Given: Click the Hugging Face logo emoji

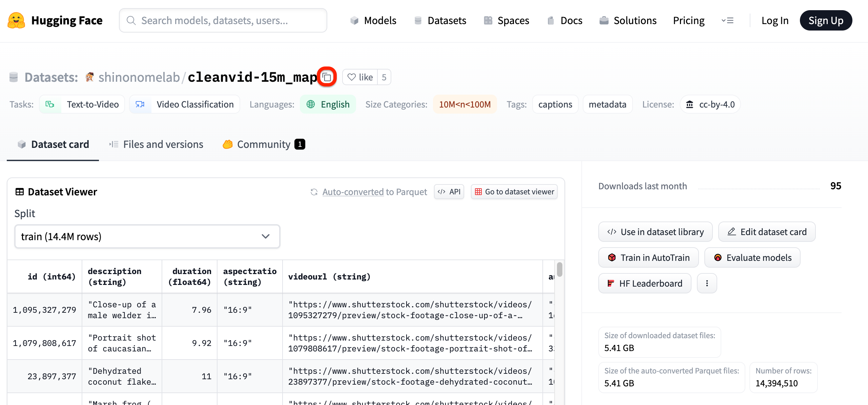Looking at the screenshot, I should (x=16, y=20).
